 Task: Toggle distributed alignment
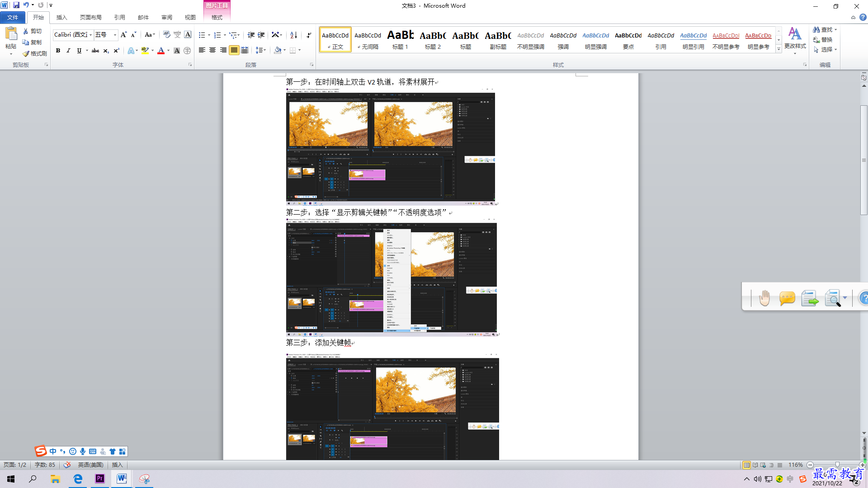(x=245, y=50)
